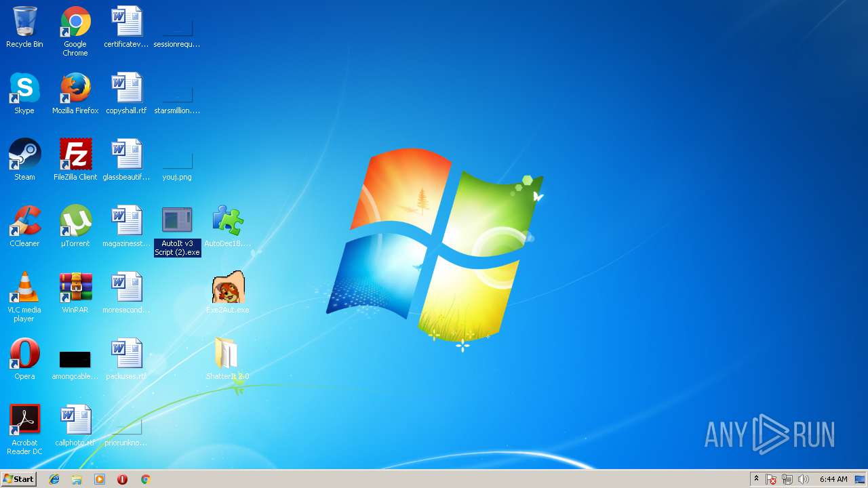Select the CCleaner desktop shortcut
This screenshot has height=488, width=868.
tap(24, 226)
